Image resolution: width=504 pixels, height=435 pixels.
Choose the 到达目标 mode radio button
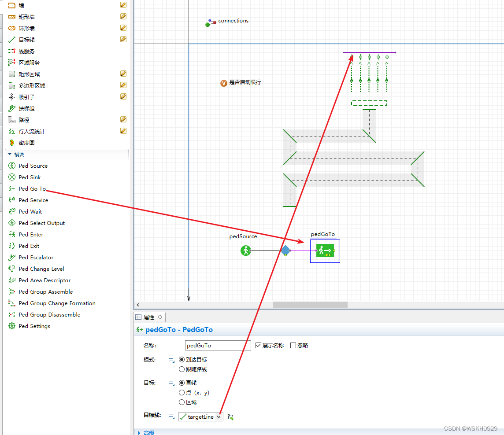pyautogui.click(x=182, y=360)
